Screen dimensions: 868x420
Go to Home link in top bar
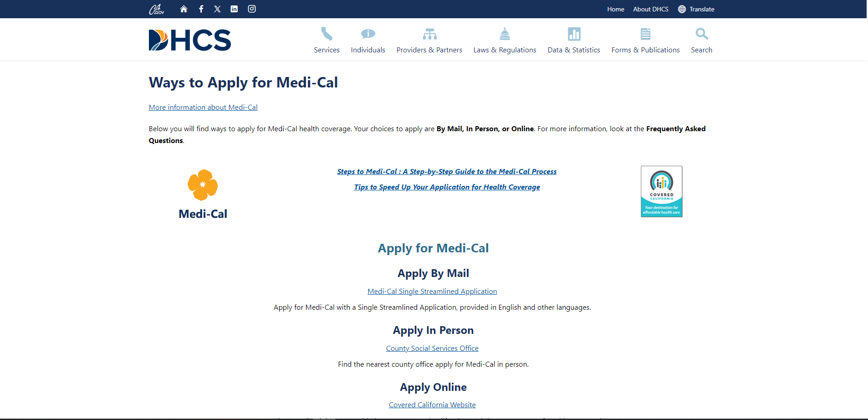tap(616, 9)
